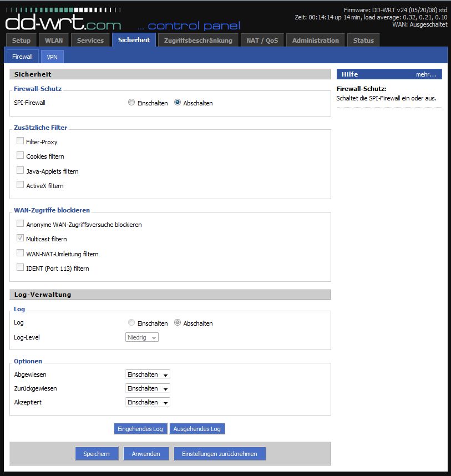Open the Setup tab

pos(21,40)
